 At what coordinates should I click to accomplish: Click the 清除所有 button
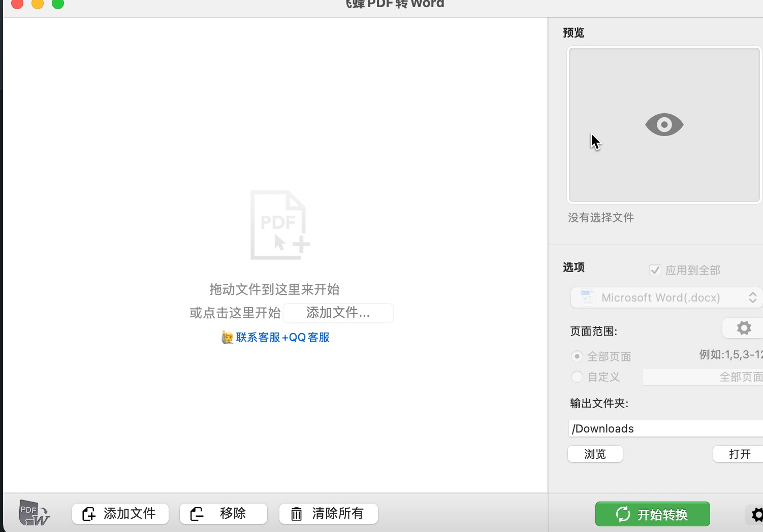point(328,514)
